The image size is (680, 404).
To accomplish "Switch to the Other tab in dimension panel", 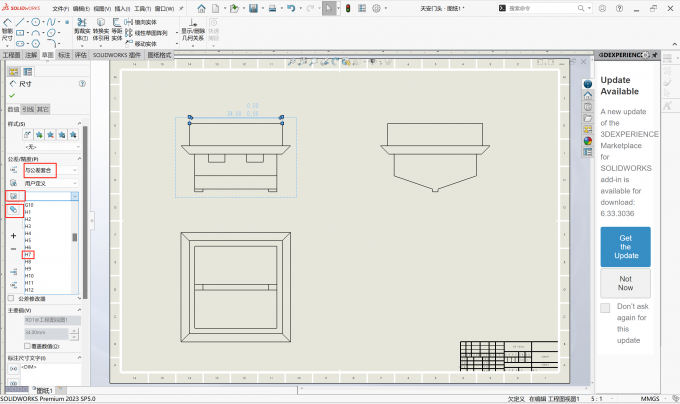I will click(x=42, y=109).
